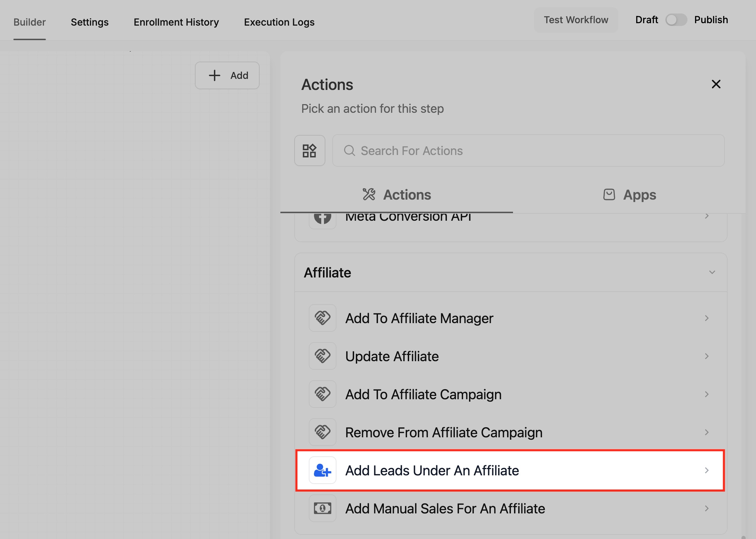
Task: Click the Add To Affiliate Campaign handshake icon
Action: point(322,394)
